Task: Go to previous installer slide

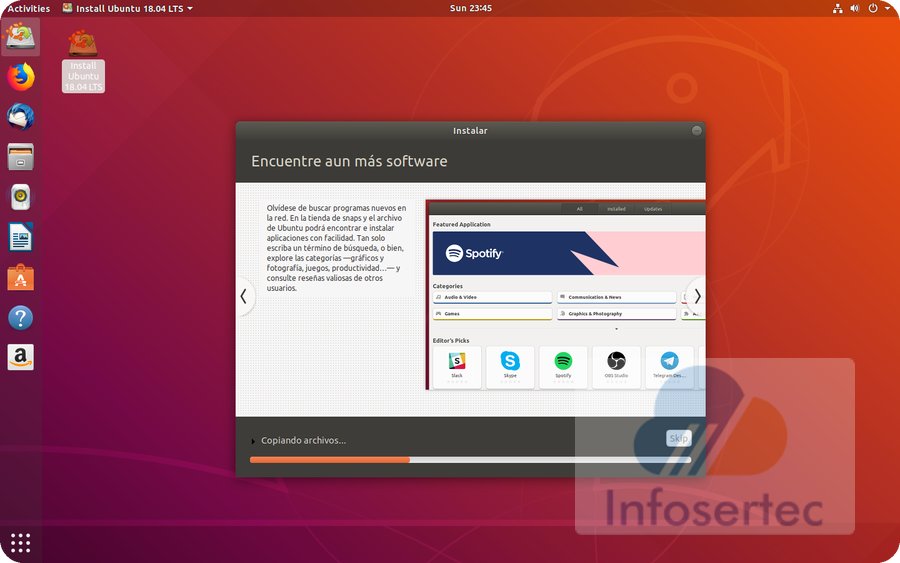Action: [x=243, y=296]
